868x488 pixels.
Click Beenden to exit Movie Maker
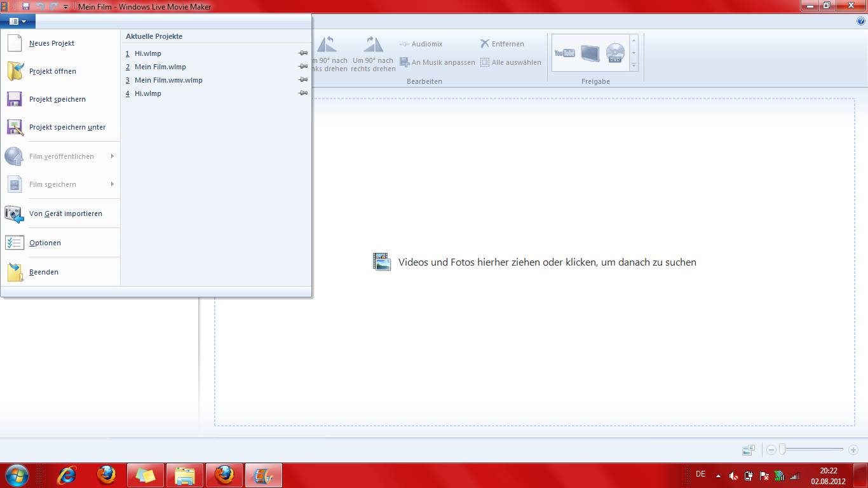(43, 272)
